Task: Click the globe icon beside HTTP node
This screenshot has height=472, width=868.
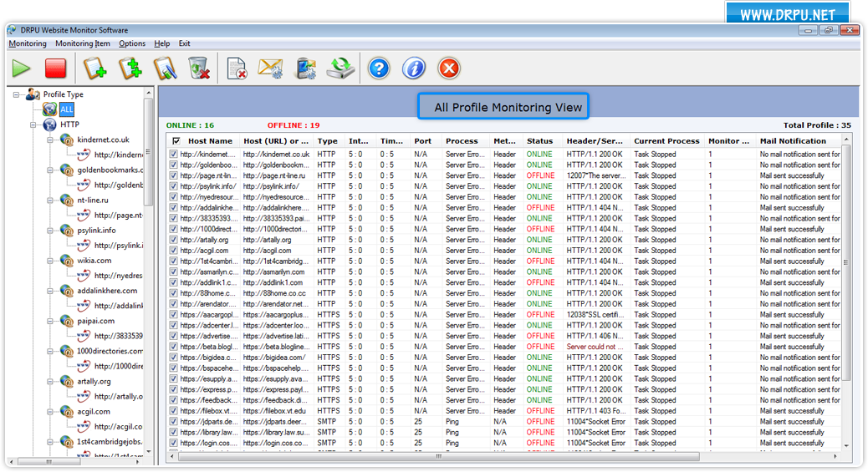Action: click(x=50, y=124)
